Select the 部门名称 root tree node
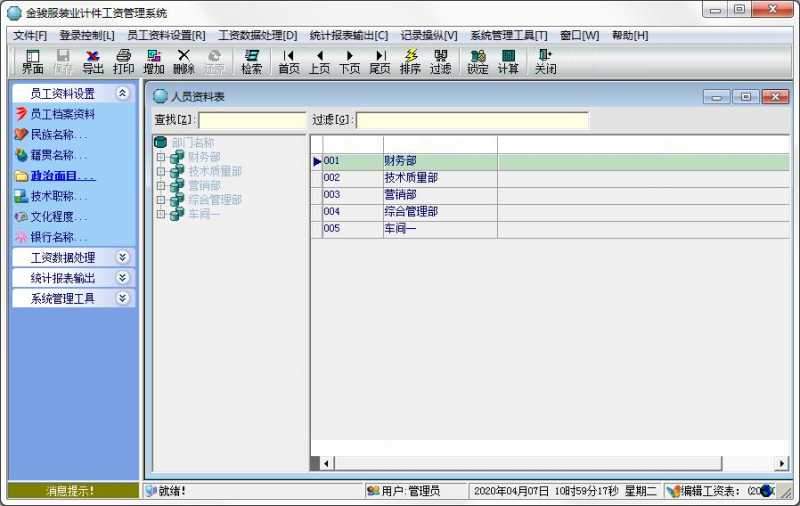The height and width of the screenshot is (506, 800). pyautogui.click(x=193, y=142)
